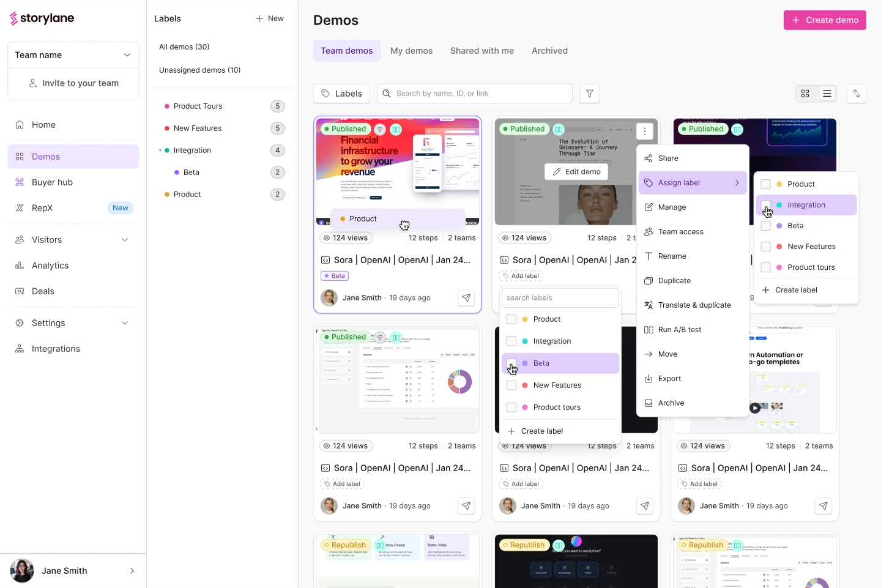Click Move in context menu

pyautogui.click(x=693, y=354)
